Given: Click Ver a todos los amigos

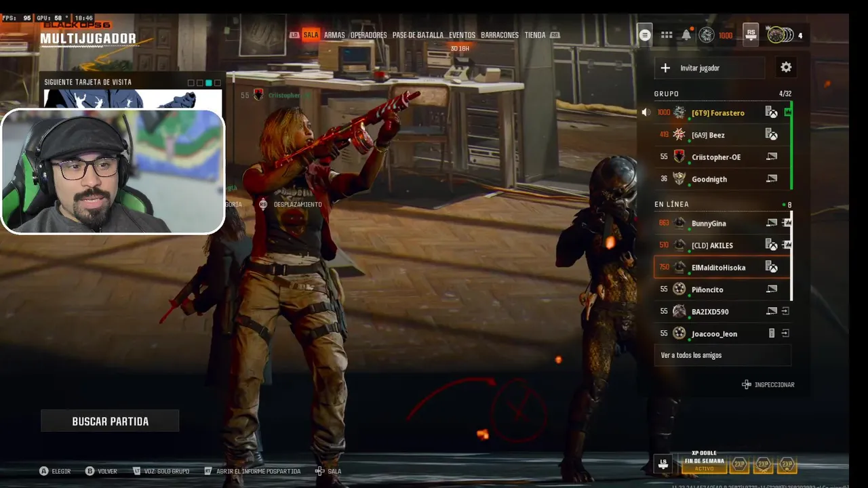Looking at the screenshot, I should tap(722, 355).
